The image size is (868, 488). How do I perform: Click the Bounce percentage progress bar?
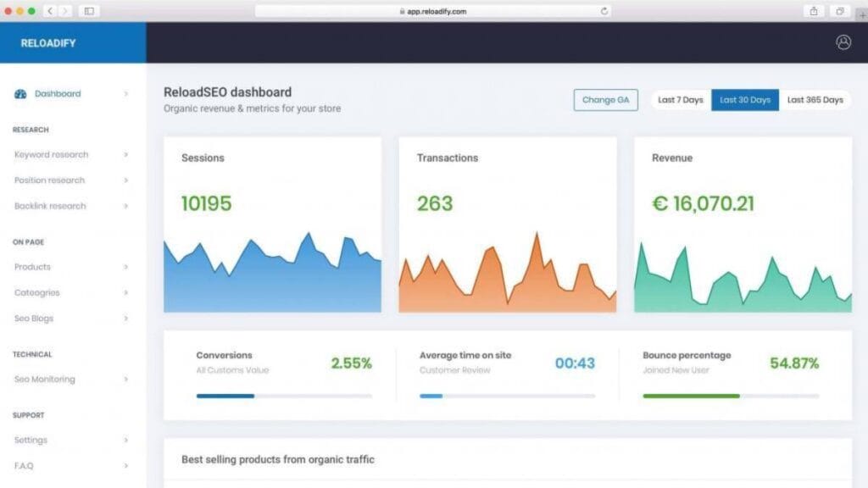click(x=731, y=396)
